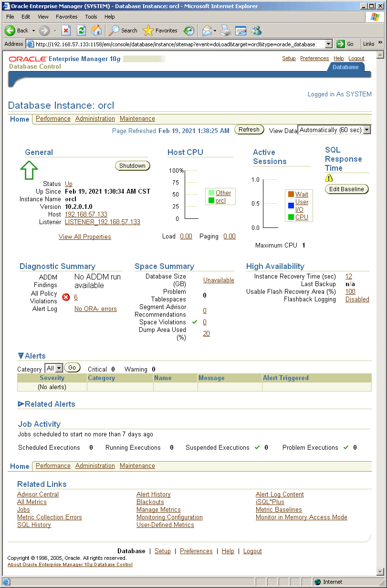
Task: Open the Advisor Central related link
Action: (x=38, y=495)
